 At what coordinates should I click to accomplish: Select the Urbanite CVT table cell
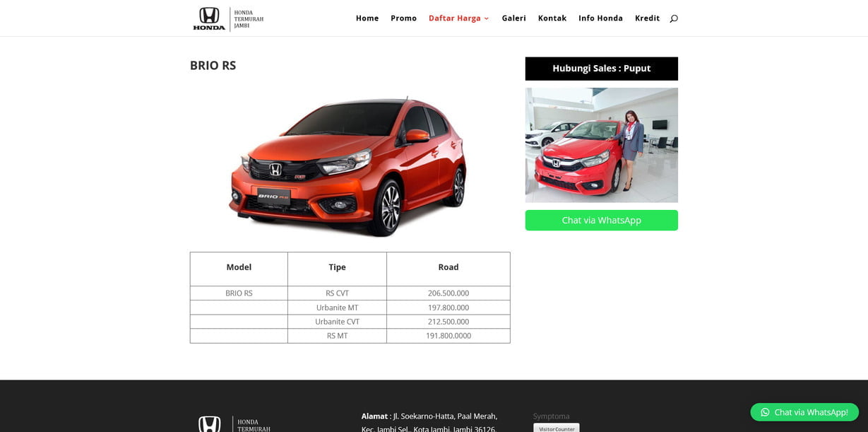[337, 322]
